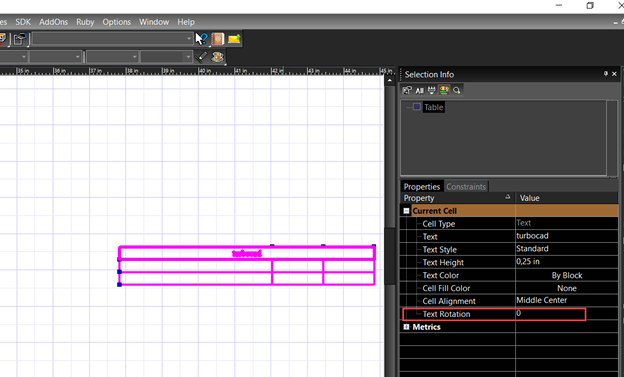Click the teacup icon in toolbar
This screenshot has width=624, height=377.
(x=218, y=57)
